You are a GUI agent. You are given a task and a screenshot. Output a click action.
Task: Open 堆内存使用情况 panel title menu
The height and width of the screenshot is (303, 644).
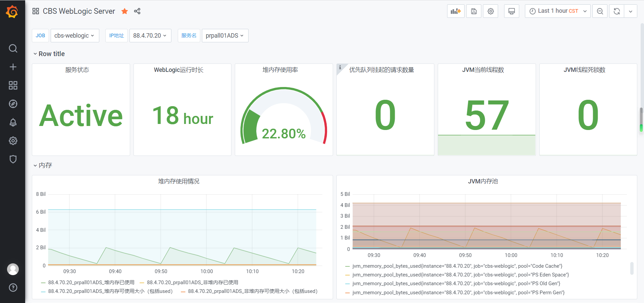(x=178, y=181)
